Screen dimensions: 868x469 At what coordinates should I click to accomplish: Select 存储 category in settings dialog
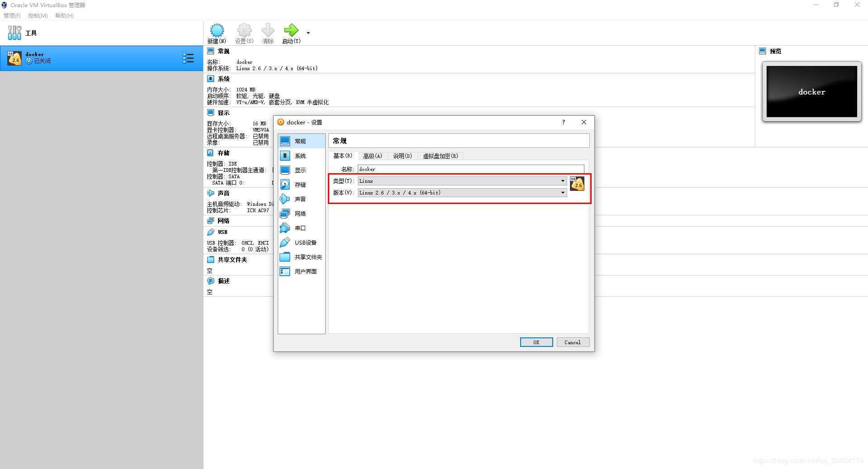pos(301,185)
